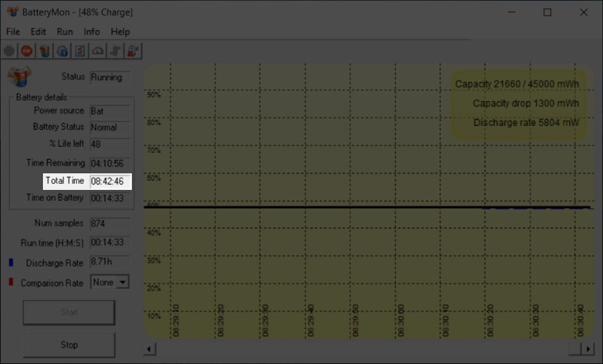Click the Power source field showing Bat
603x364 pixels.
(109, 112)
